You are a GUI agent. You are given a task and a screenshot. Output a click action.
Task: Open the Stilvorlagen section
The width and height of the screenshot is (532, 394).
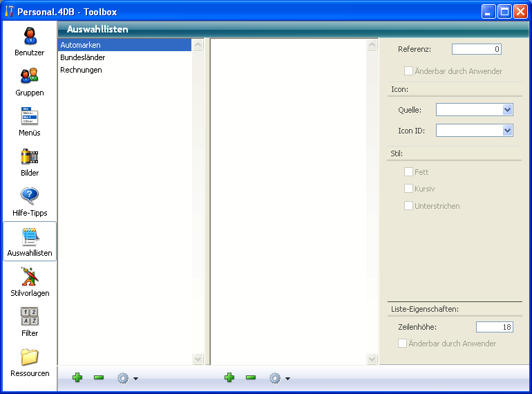(x=30, y=282)
